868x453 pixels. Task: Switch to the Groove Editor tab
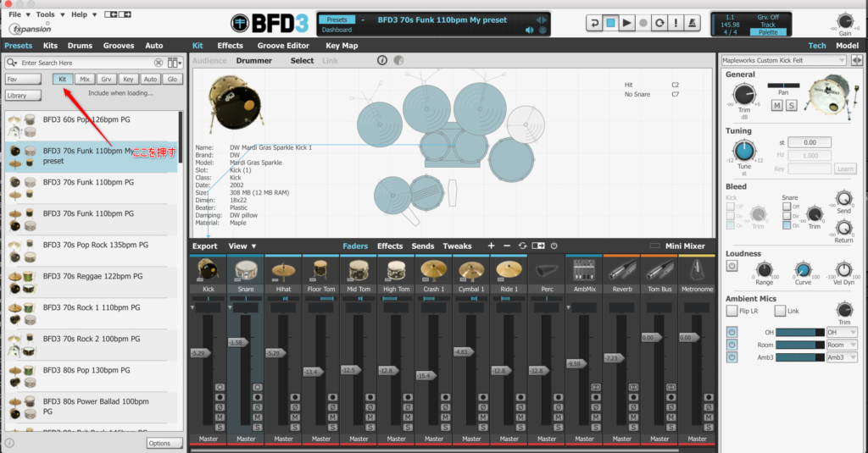[x=284, y=46]
